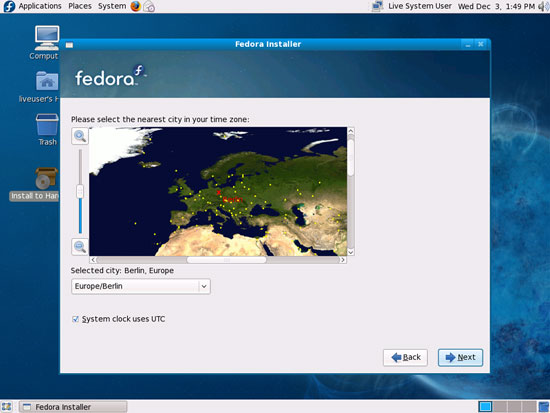Click the Fedora logo in the Applications menu
This screenshot has height=413, width=550.
(x=9, y=6)
